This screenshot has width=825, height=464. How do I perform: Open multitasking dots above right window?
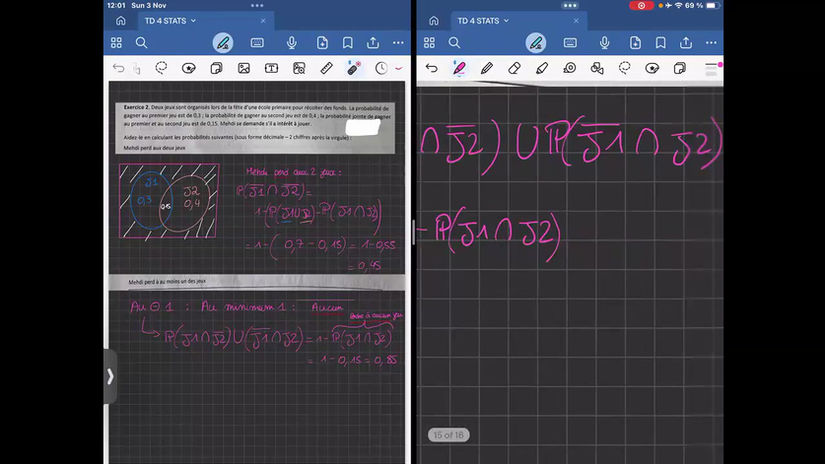(x=570, y=5)
